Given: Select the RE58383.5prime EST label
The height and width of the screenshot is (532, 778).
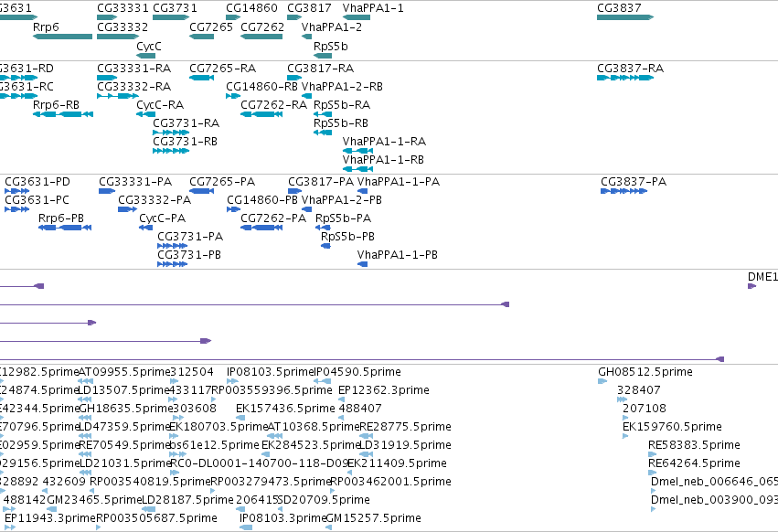Looking at the screenshot, I should [694, 446].
